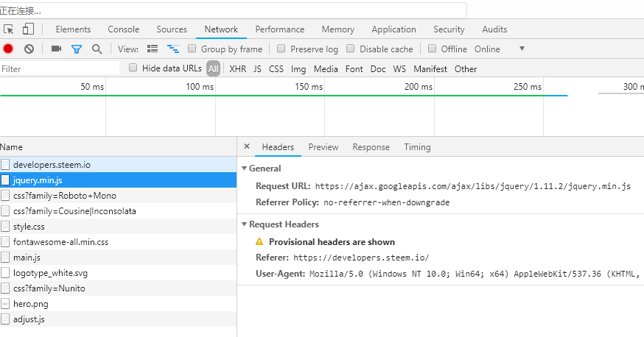
Task: Toggle the waterfall overview view icon
Action: click(173, 49)
